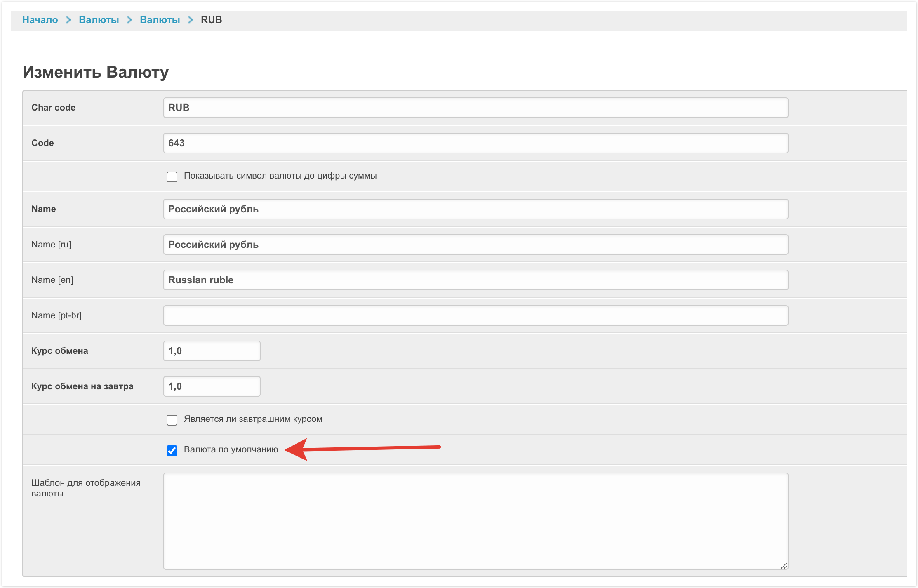
Task: Click chevron separator after Начало
Action: point(68,20)
